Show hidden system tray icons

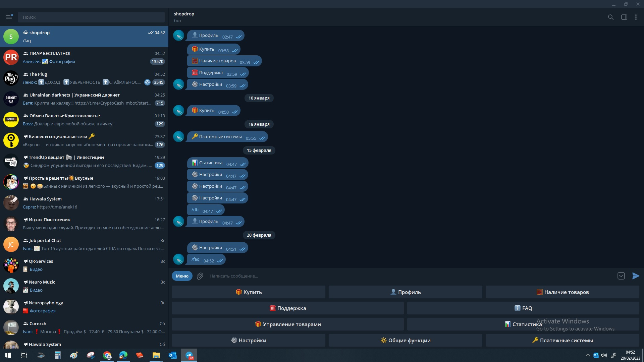[x=588, y=355]
